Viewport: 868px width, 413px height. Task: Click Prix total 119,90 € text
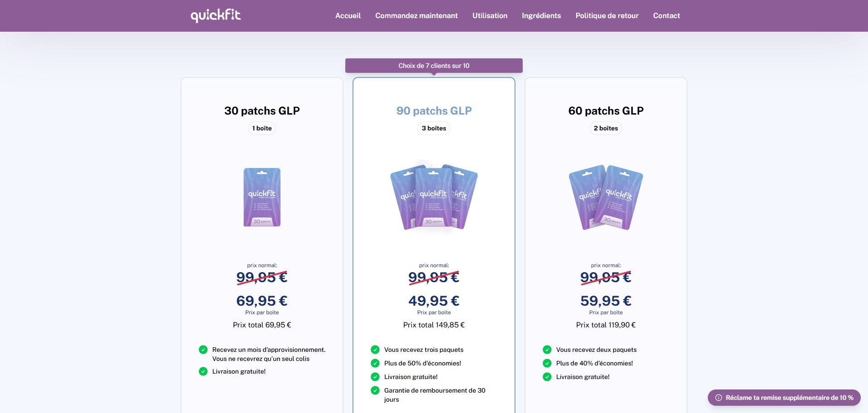606,325
